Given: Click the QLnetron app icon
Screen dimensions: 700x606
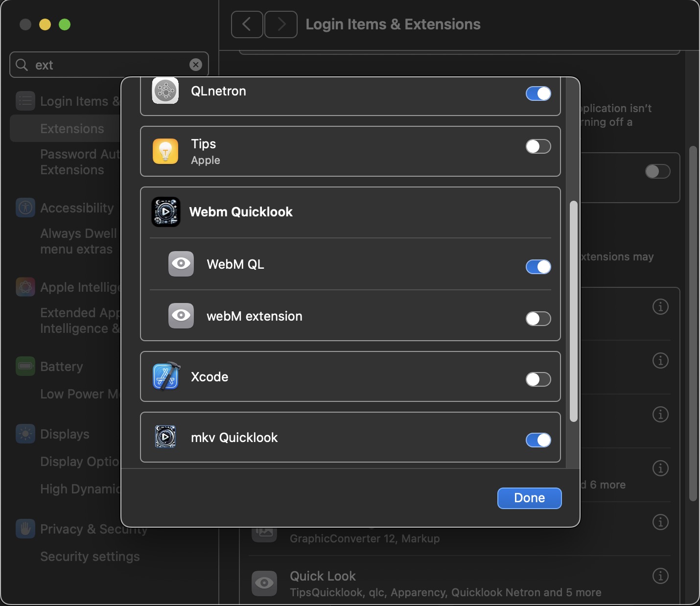Looking at the screenshot, I should pos(165,91).
